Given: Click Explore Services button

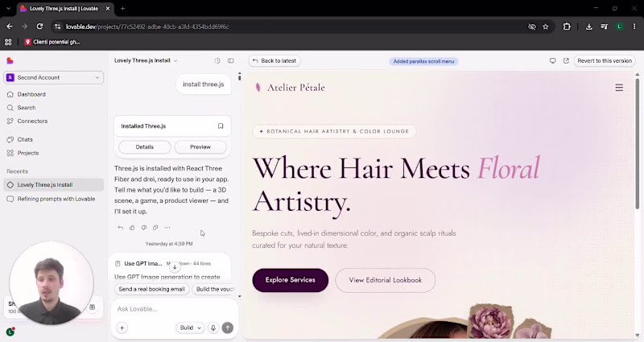Looking at the screenshot, I should [x=291, y=280].
